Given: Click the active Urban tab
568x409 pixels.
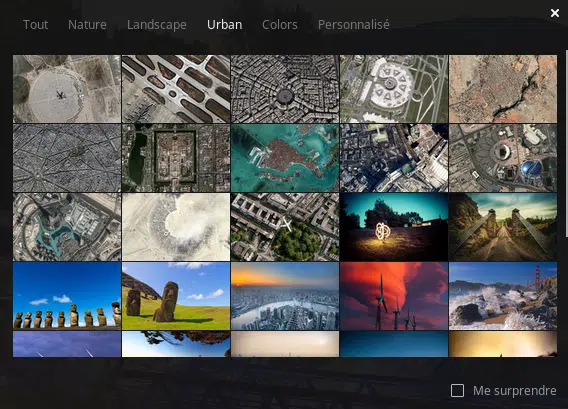Looking at the screenshot, I should click(225, 25).
